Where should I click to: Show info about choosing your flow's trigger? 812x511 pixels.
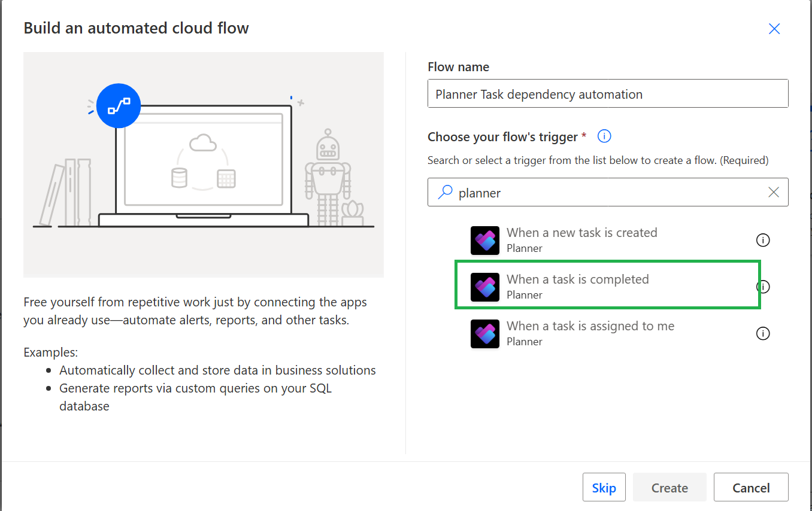click(x=604, y=136)
